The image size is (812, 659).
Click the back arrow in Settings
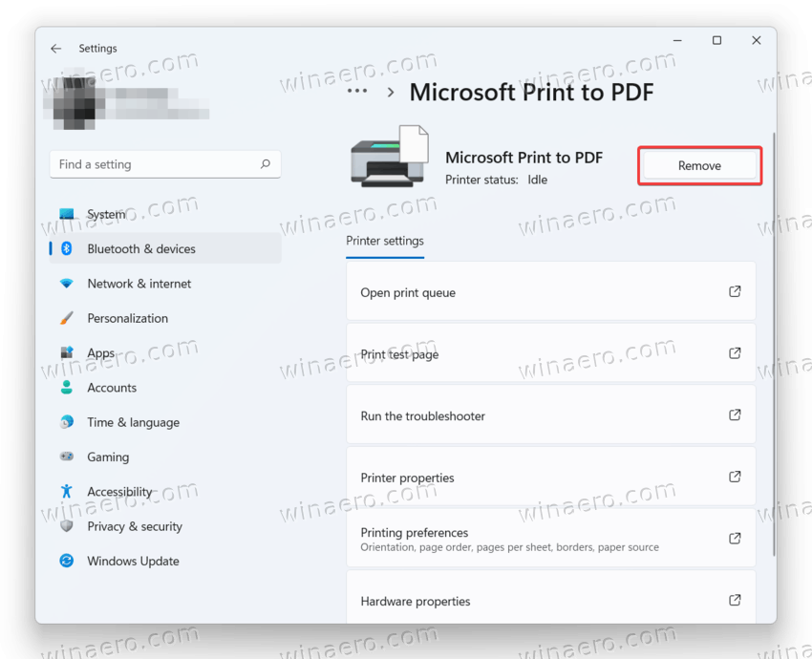pyautogui.click(x=54, y=48)
